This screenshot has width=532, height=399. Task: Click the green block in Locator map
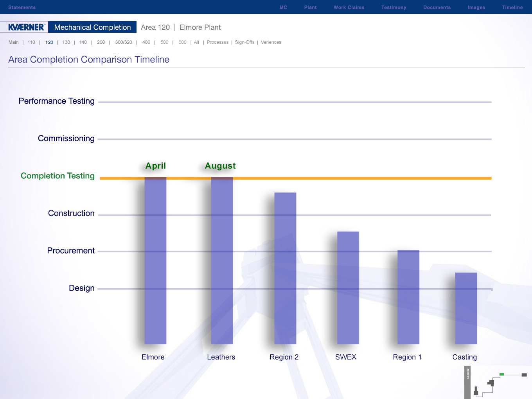(501, 374)
